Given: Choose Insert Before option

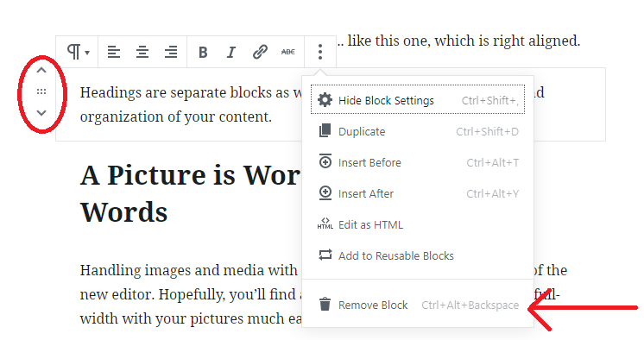Looking at the screenshot, I should [418, 162].
